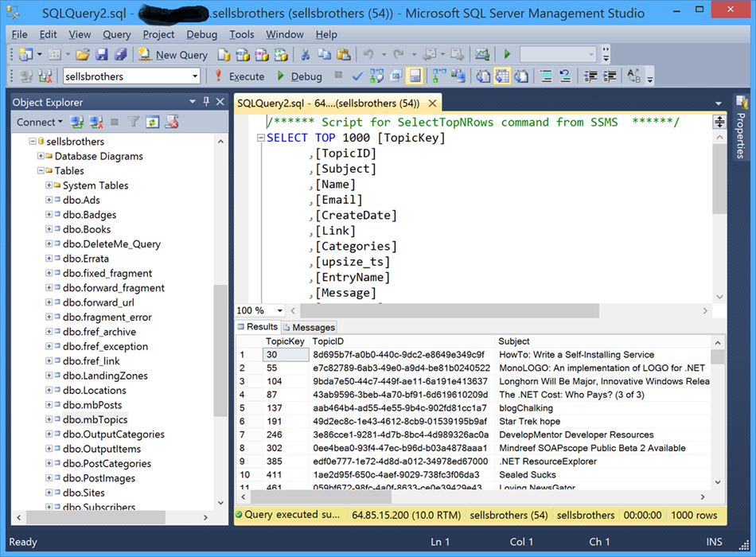This screenshot has height=557, width=756.
Task: Click the Redo arrow icon
Action: click(x=399, y=54)
